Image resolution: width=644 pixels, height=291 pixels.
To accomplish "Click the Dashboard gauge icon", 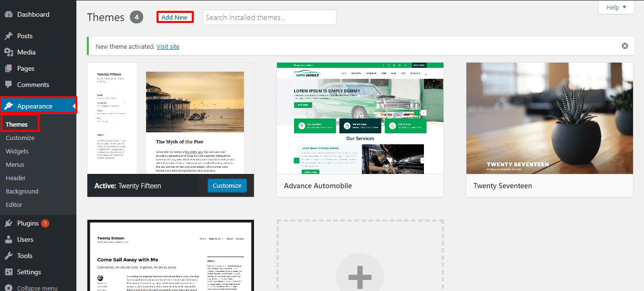I will [9, 14].
